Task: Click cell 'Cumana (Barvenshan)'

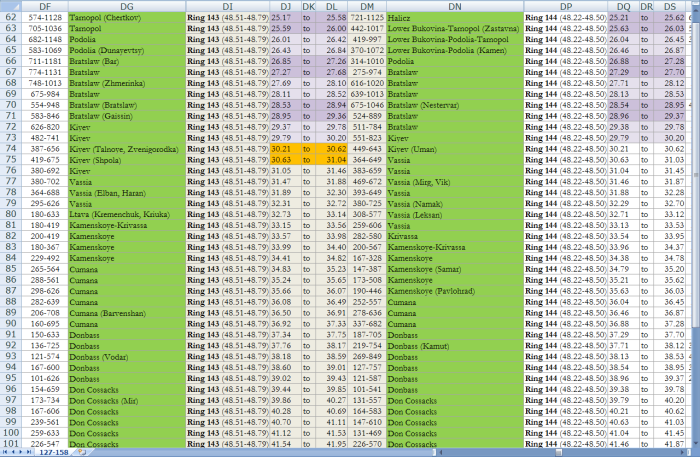Action: coord(127,313)
